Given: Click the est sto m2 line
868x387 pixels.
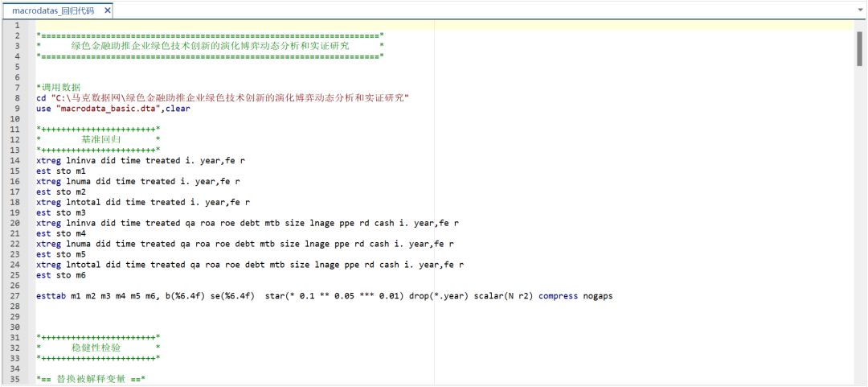Looking at the screenshot, I should coord(61,191).
